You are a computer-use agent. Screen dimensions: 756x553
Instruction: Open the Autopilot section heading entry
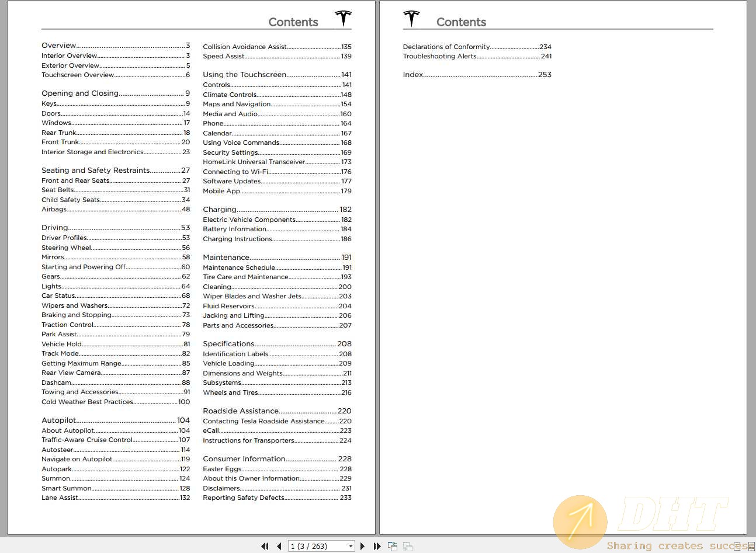(x=116, y=420)
